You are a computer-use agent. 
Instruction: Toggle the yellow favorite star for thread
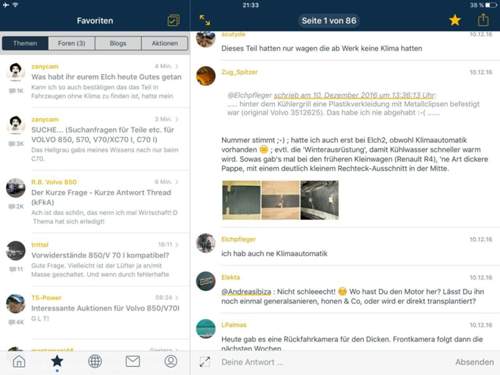(x=455, y=20)
